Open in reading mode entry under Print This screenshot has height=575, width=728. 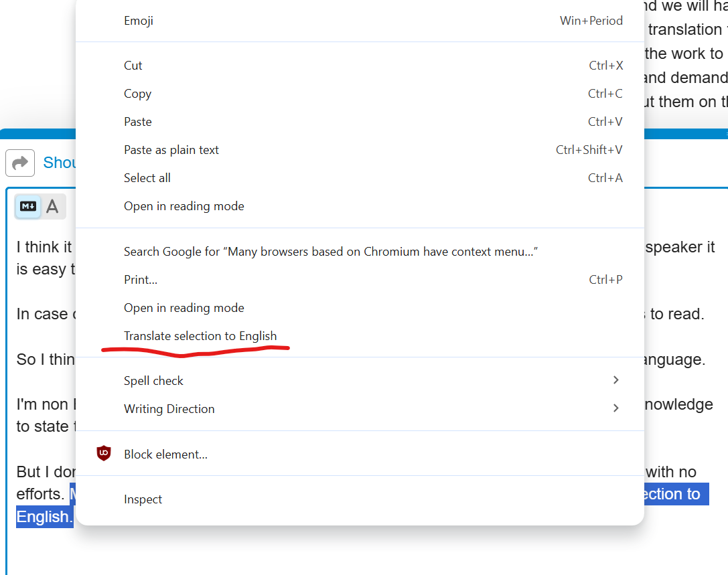pyautogui.click(x=184, y=308)
